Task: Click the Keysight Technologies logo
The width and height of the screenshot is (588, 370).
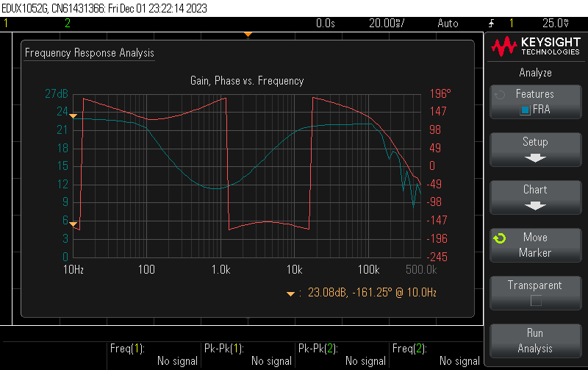Action: coord(536,46)
